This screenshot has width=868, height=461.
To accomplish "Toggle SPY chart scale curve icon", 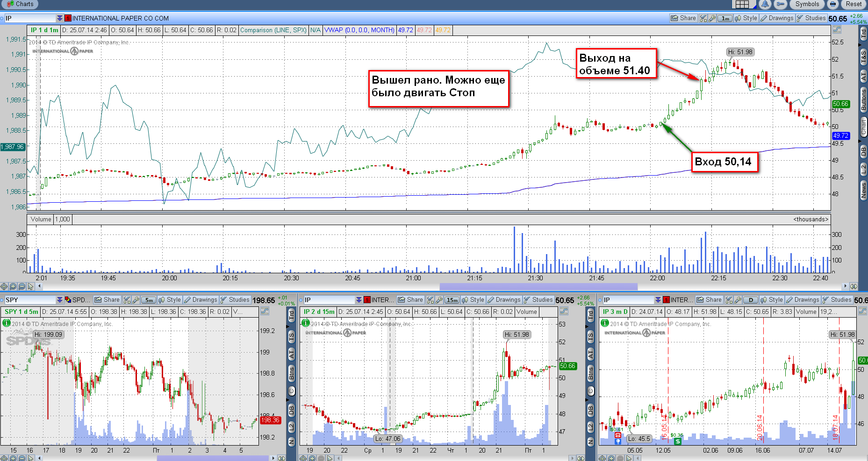I will point(265,311).
